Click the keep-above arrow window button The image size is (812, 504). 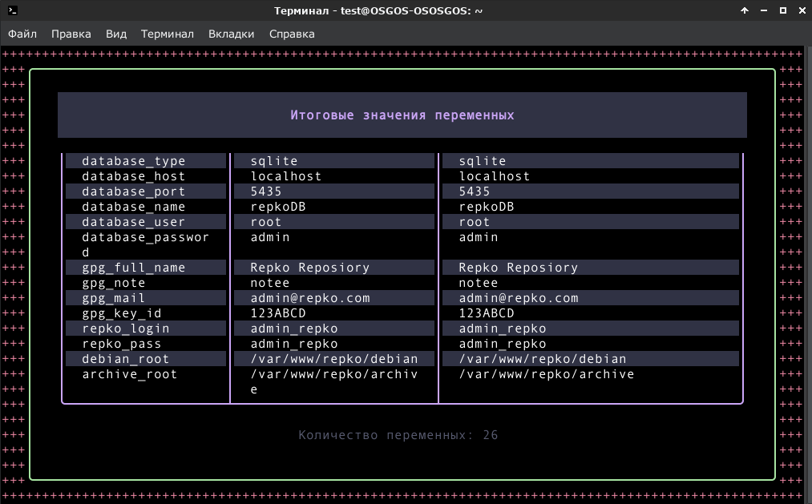tap(744, 10)
